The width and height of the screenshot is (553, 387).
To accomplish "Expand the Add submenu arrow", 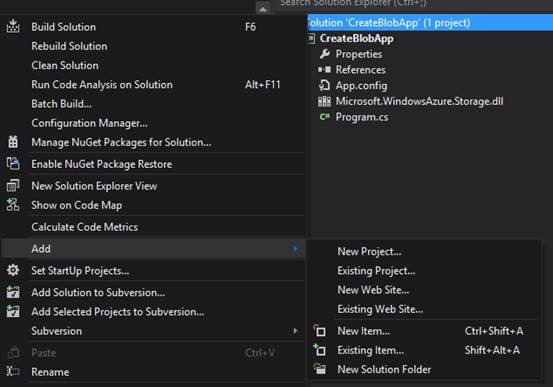I will click(296, 249).
